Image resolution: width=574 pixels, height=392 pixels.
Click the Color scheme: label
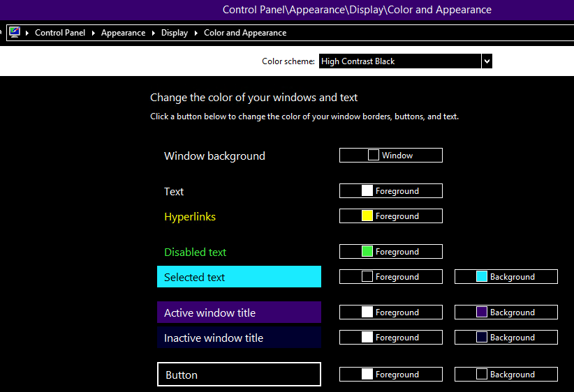click(x=288, y=61)
